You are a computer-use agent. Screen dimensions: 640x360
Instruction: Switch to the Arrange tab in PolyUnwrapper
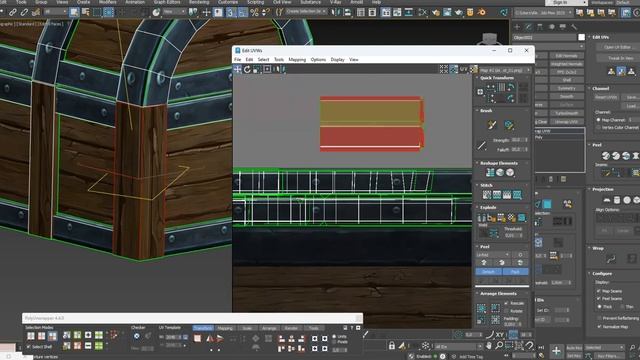(269, 328)
